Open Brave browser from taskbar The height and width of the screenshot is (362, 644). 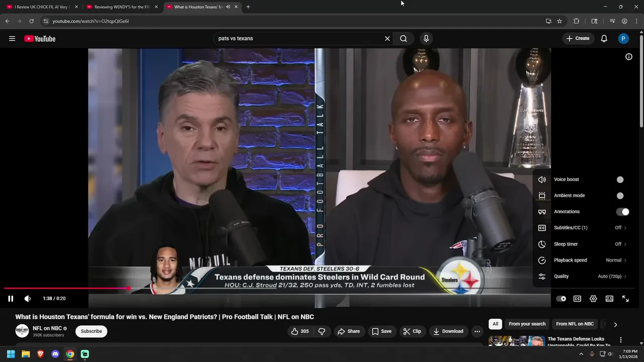pyautogui.click(x=40, y=354)
